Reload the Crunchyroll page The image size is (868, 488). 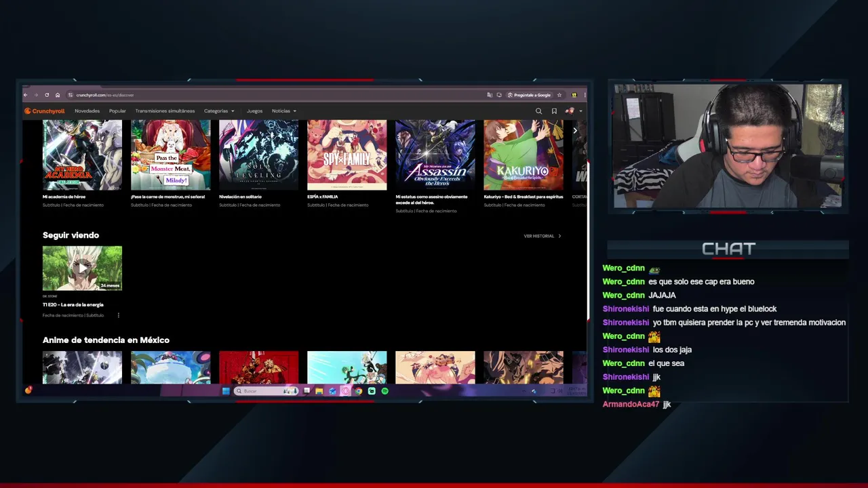coord(47,95)
